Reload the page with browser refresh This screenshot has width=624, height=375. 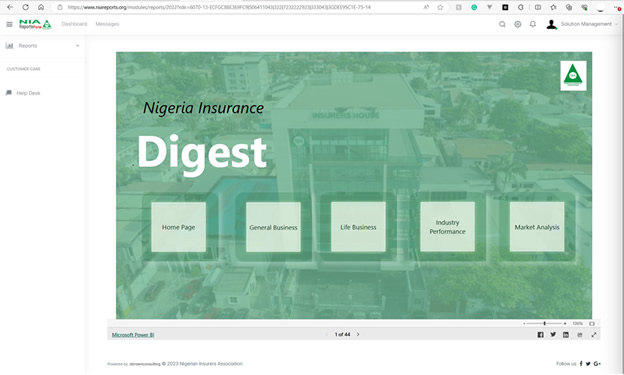click(25, 7)
